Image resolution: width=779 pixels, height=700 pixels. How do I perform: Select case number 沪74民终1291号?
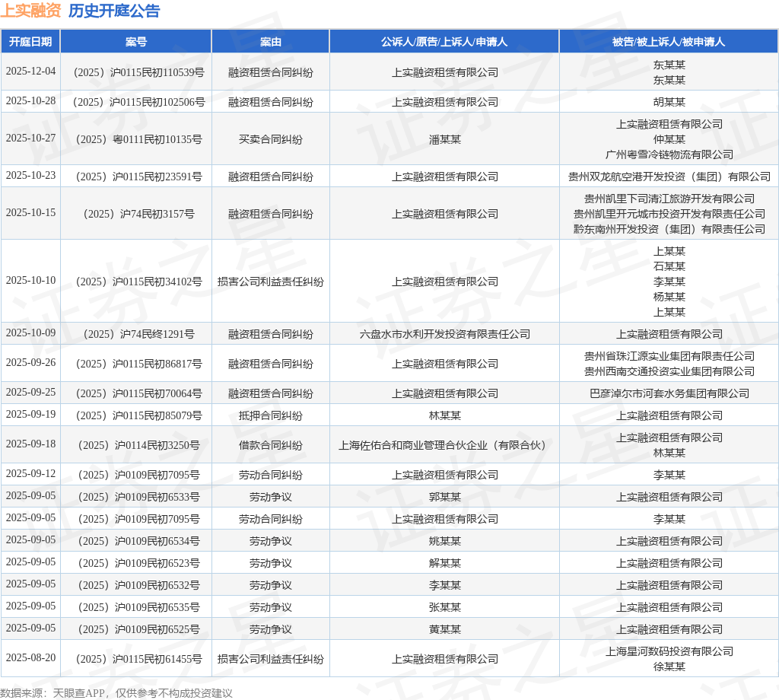[x=138, y=334]
